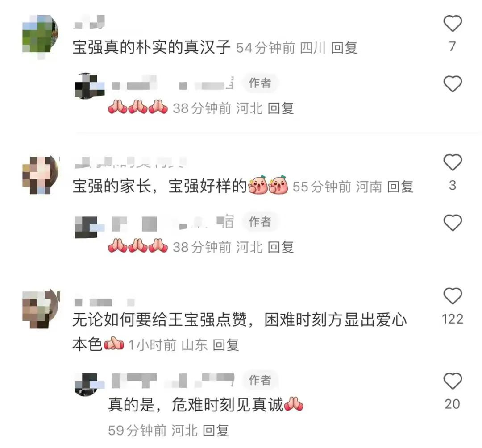Viewport: 482px width, 448px height.
Task: Like the author's second prayer-hands reply
Action: tap(453, 223)
